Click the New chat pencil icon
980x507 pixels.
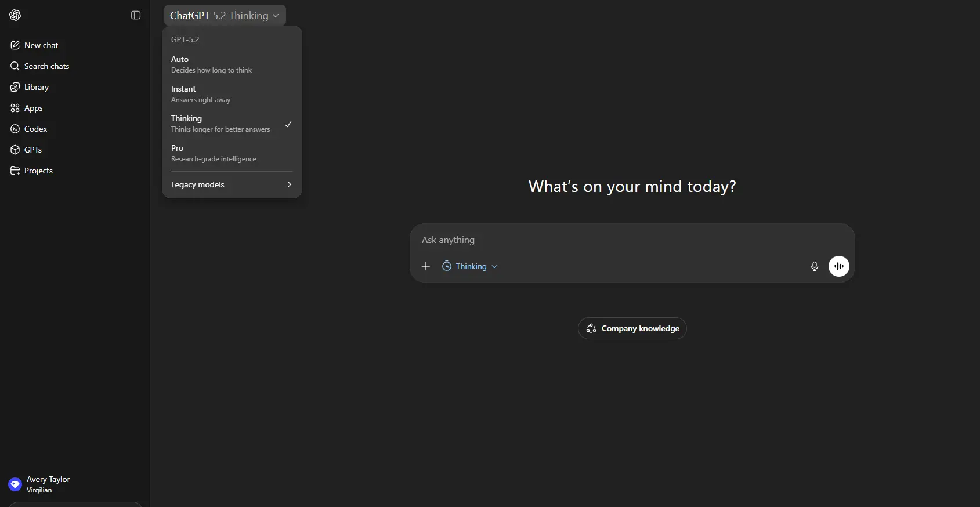pos(15,45)
